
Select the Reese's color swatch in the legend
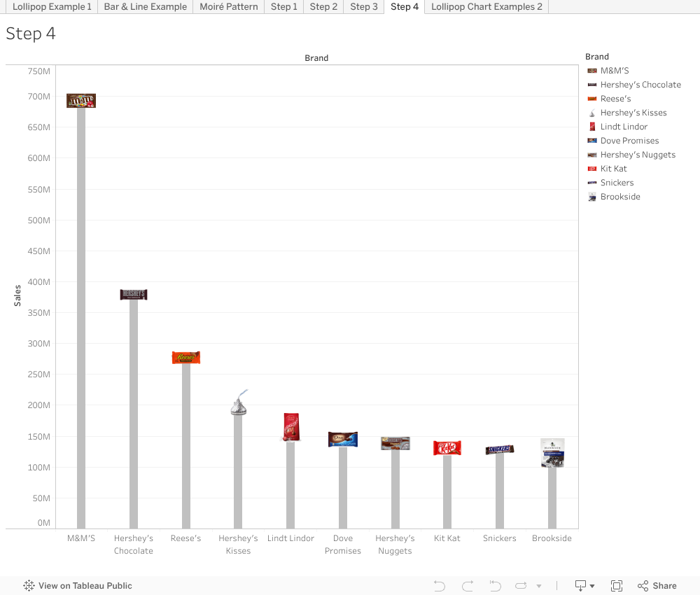pyautogui.click(x=591, y=99)
